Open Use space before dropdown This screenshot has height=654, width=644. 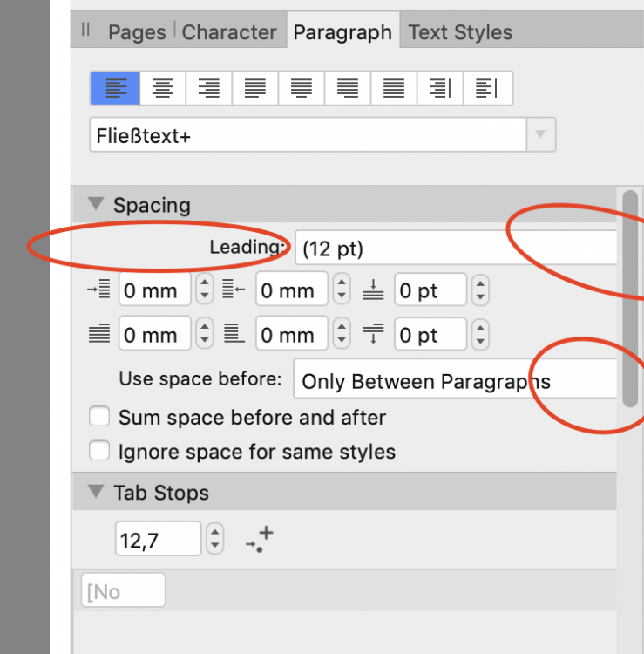tap(453, 381)
